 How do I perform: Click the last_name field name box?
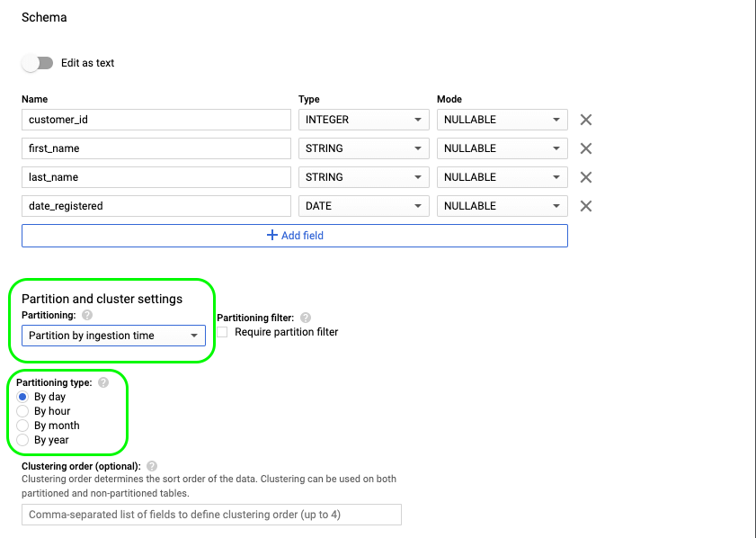pyautogui.click(x=156, y=176)
